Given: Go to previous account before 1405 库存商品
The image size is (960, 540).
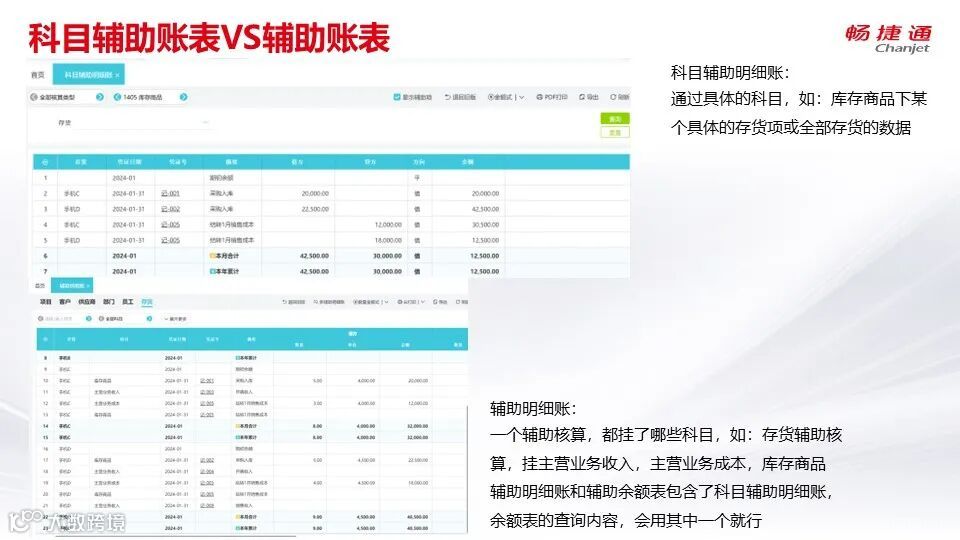Looking at the screenshot, I should [118, 97].
